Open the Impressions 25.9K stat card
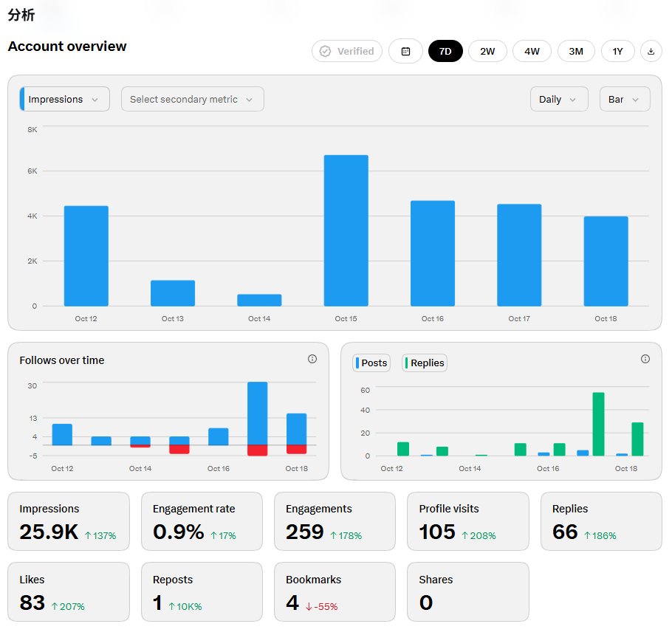672x635 pixels. pyautogui.click(x=69, y=521)
